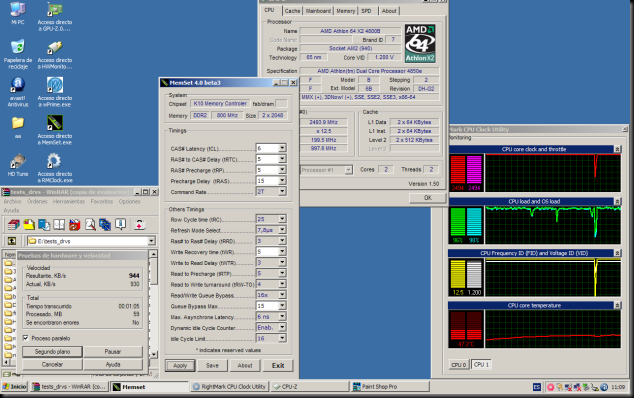Open avast! Antivirus desktop icon
The width and height of the screenshot is (634, 398).
[18, 92]
